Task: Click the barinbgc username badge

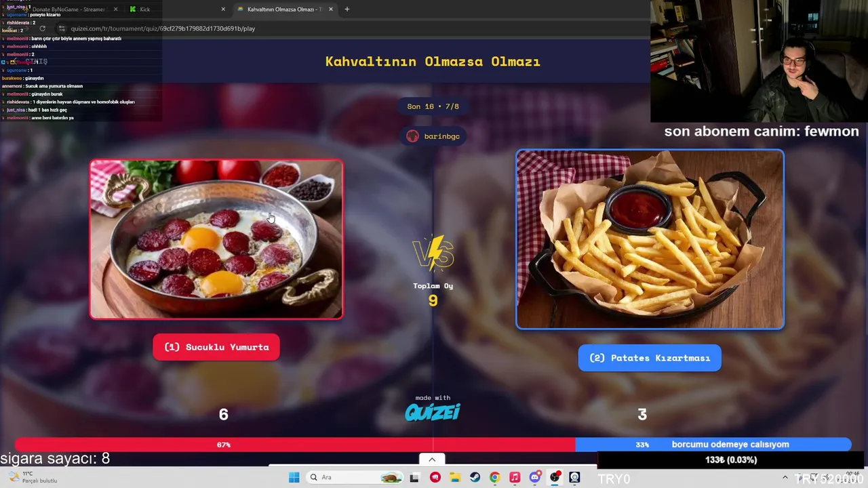Action: (433, 136)
